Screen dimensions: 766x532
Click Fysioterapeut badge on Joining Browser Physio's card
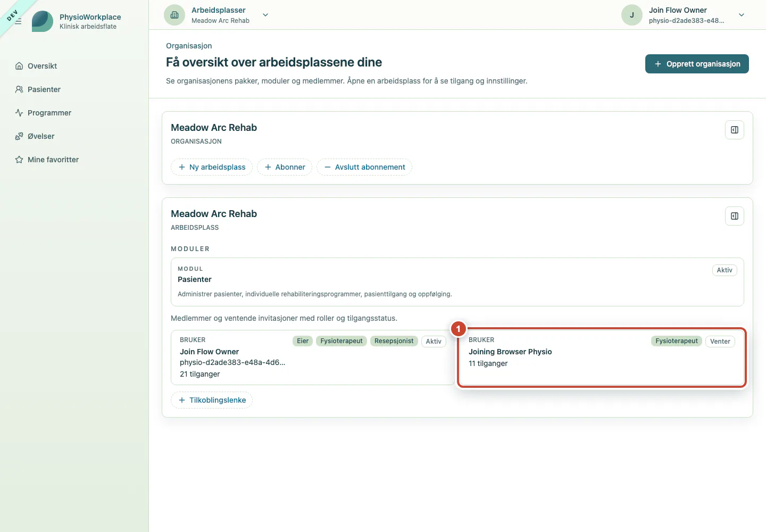[x=677, y=341]
